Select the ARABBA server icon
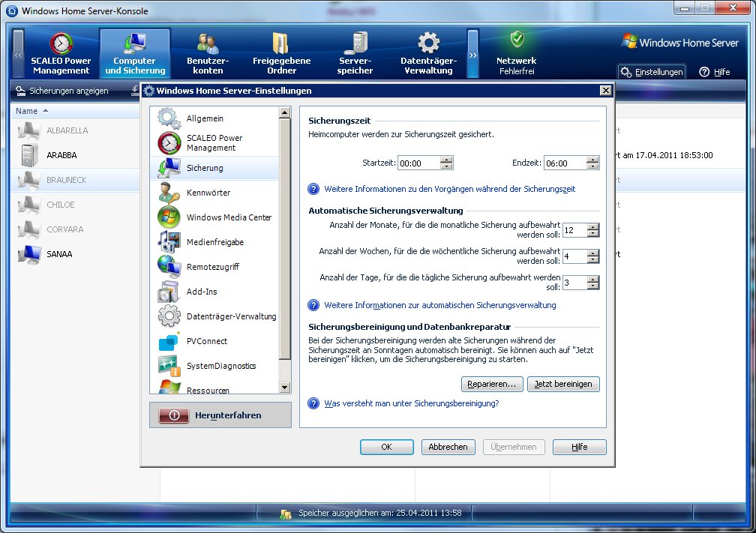756x533 pixels. (29, 155)
